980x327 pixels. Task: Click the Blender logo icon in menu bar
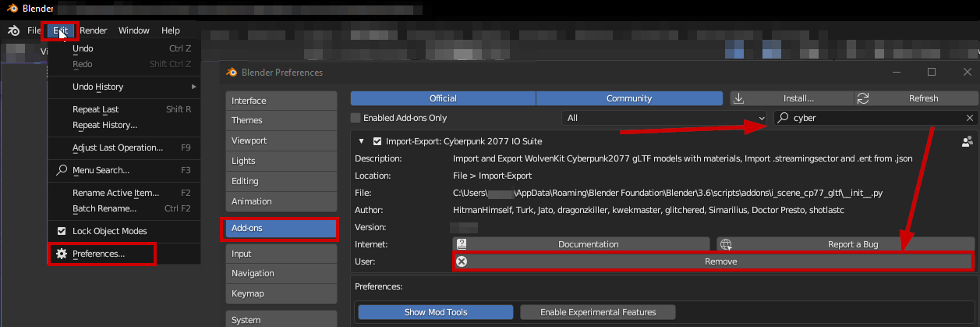coord(13,30)
